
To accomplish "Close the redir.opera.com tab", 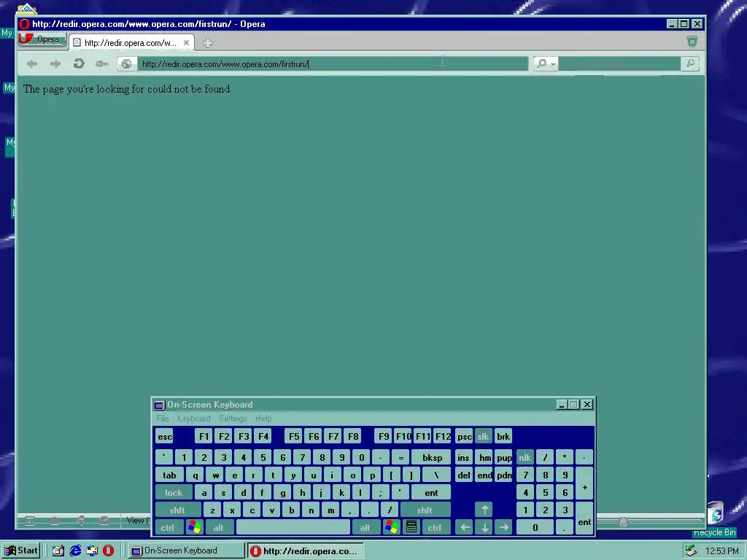I will coord(186,43).
